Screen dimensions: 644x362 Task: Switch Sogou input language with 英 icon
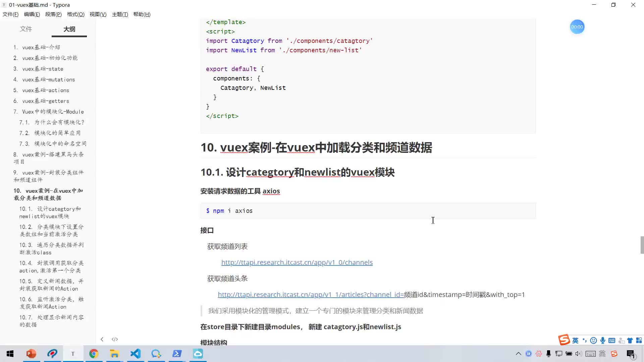[x=575, y=341]
